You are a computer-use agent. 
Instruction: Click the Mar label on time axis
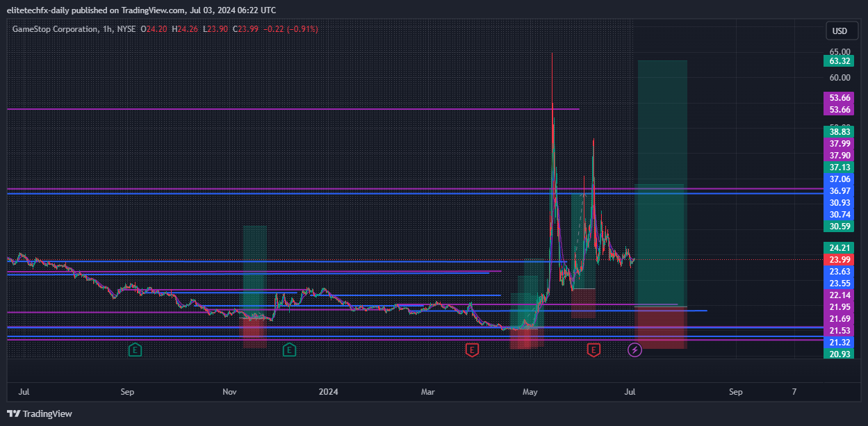coord(428,391)
